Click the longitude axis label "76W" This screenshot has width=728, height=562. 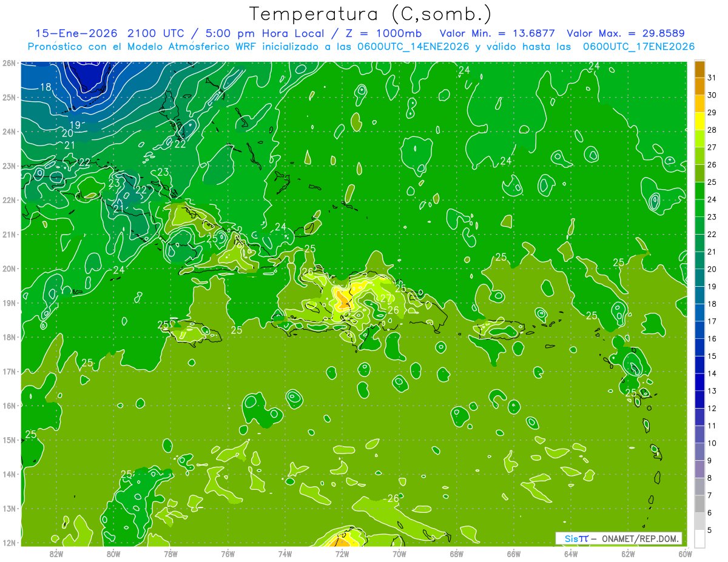click(227, 554)
